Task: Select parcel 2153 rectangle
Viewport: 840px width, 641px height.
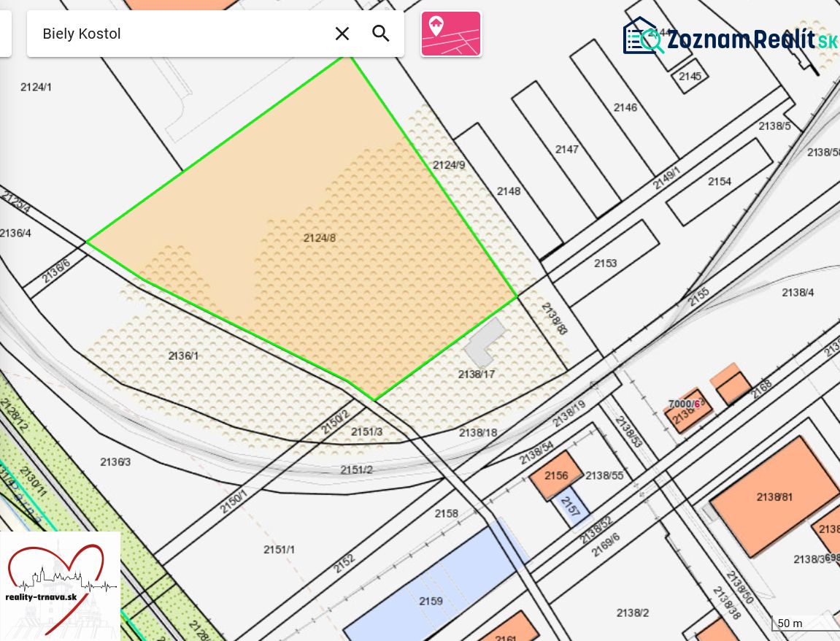Action: tap(605, 263)
